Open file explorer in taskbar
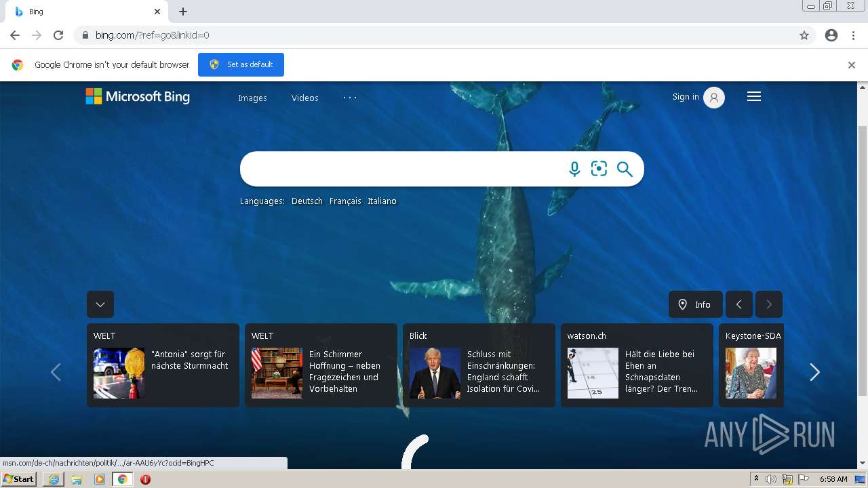The image size is (868, 488). (77, 479)
